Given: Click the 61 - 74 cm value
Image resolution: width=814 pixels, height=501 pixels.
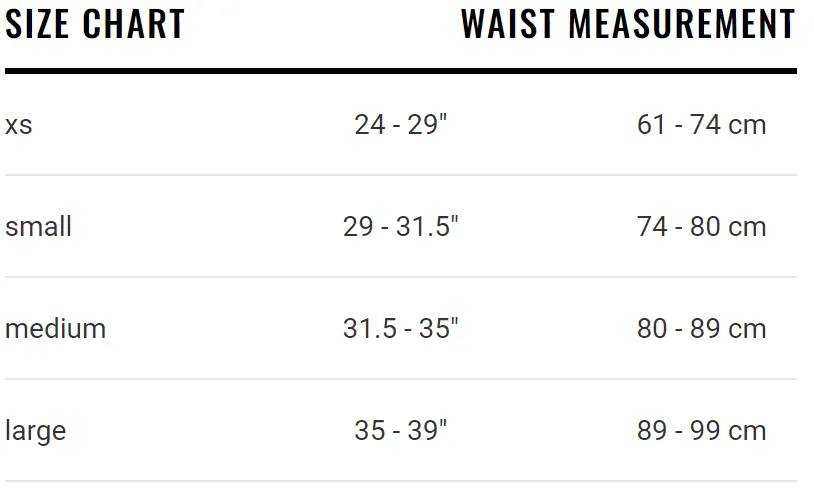Looking at the screenshot, I should (701, 125).
